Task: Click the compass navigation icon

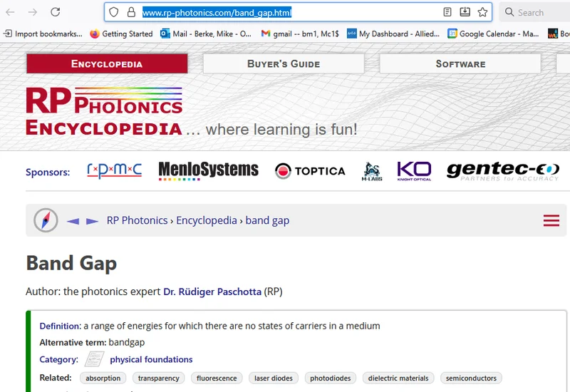Action: click(x=46, y=220)
